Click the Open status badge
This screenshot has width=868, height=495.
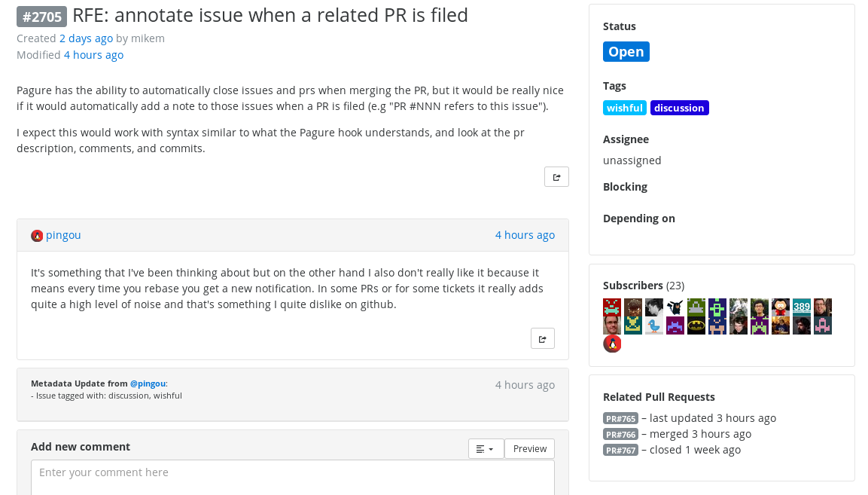[626, 51]
